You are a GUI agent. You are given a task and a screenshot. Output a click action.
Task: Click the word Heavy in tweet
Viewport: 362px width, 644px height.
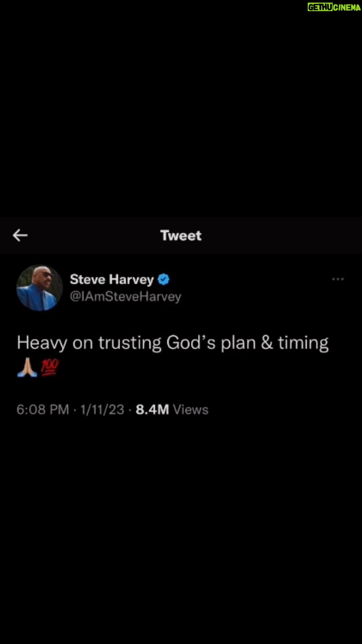click(42, 344)
